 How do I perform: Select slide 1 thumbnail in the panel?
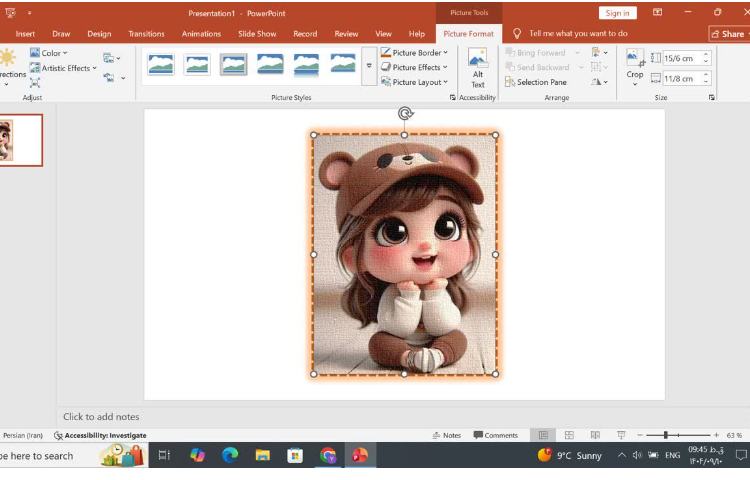(x=20, y=140)
